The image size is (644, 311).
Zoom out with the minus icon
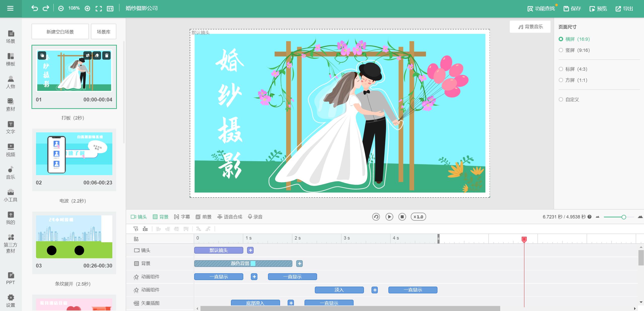tap(61, 9)
